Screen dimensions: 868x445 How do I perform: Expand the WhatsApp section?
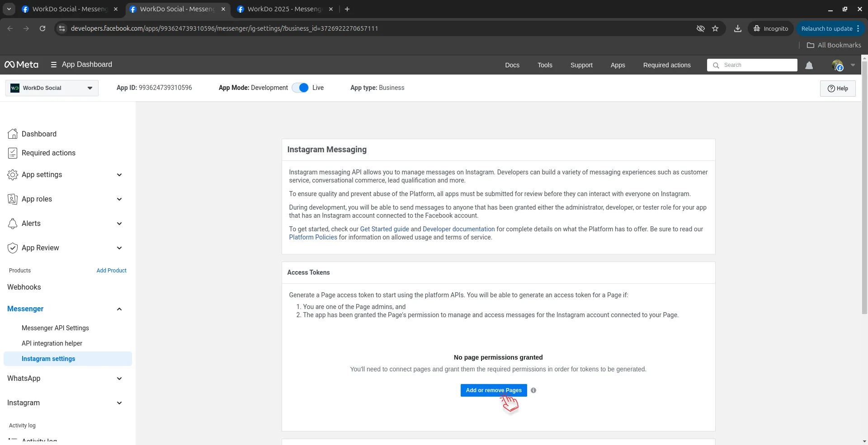(119, 379)
